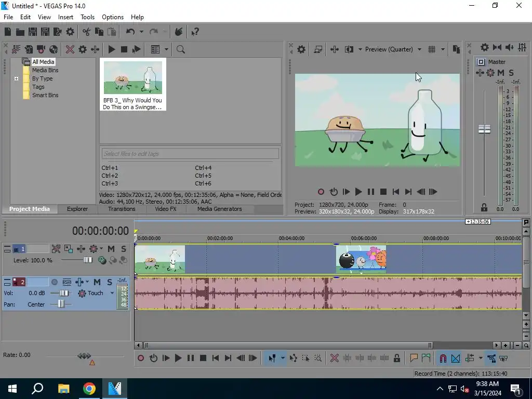
Task: Toggle Enable Snapping magnet icon
Action: click(443, 358)
